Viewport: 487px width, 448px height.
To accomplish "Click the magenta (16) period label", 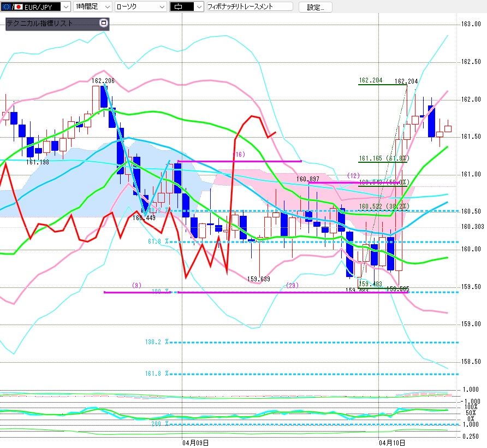I will (239, 155).
